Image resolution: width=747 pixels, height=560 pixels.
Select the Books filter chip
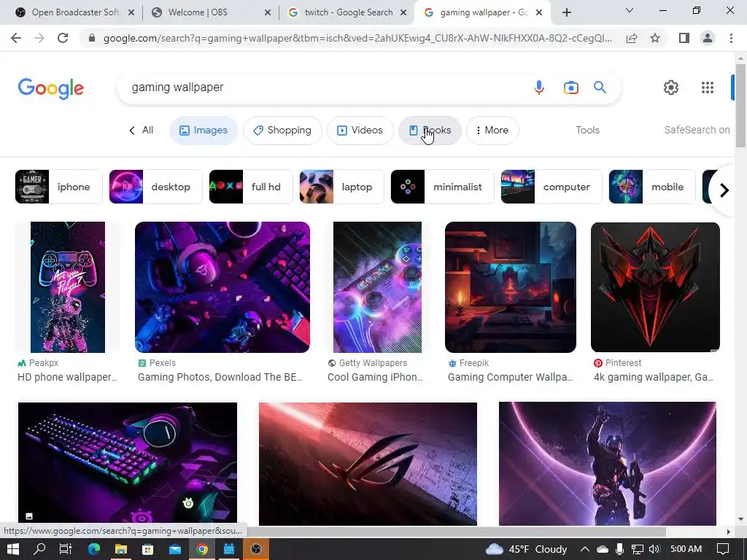click(430, 131)
